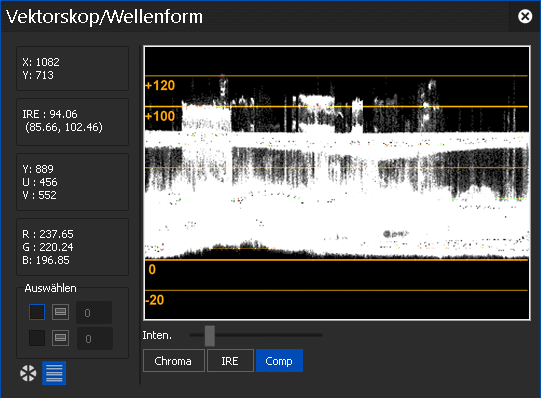Click the +100 IRE scale label
Viewport: 541px width, 398px height.
point(160,116)
